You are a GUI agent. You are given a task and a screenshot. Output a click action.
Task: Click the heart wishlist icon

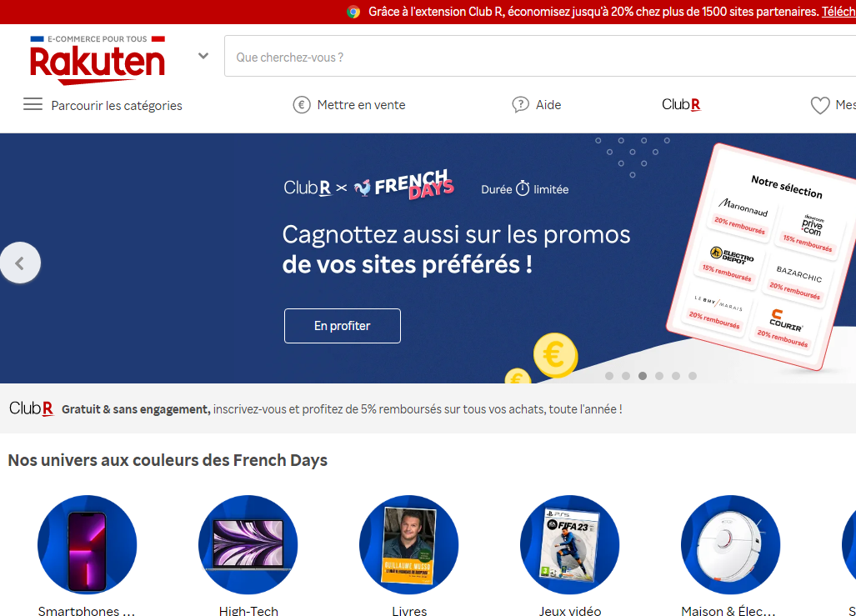[x=820, y=105]
